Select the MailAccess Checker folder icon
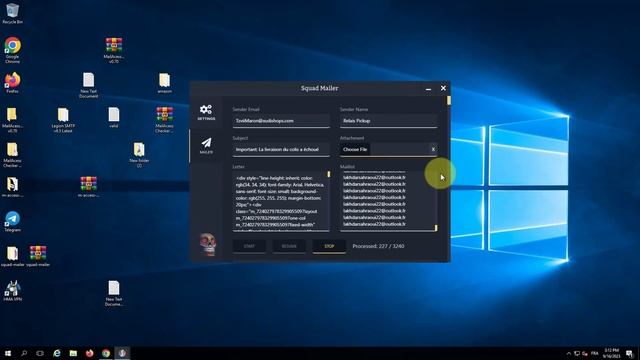Viewport: 640px width, 360px height. click(12, 155)
